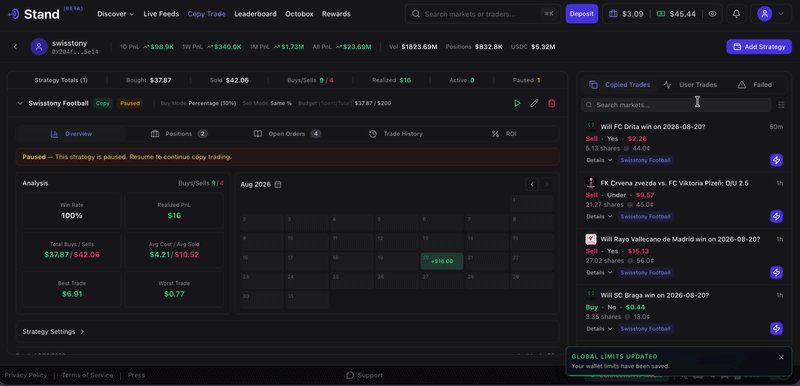Click the cash balance $45.44

point(676,14)
